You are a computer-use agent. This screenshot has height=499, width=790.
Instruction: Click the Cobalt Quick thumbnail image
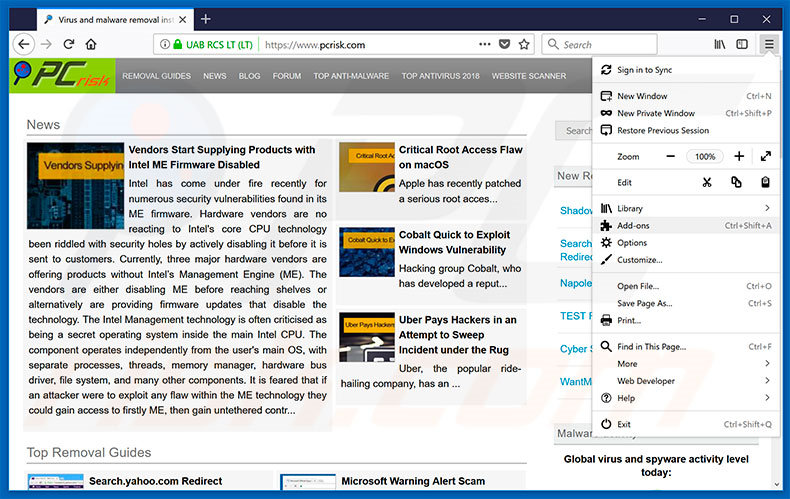366,252
